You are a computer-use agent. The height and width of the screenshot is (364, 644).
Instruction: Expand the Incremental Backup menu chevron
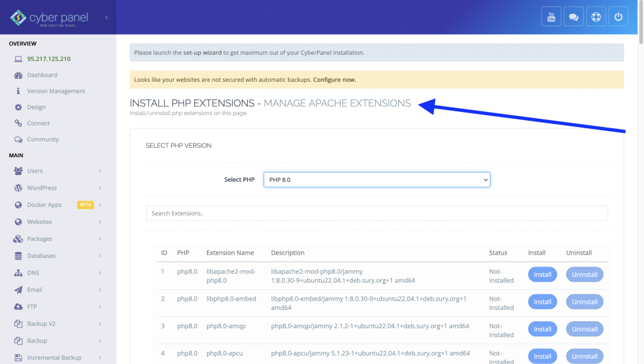click(x=100, y=358)
